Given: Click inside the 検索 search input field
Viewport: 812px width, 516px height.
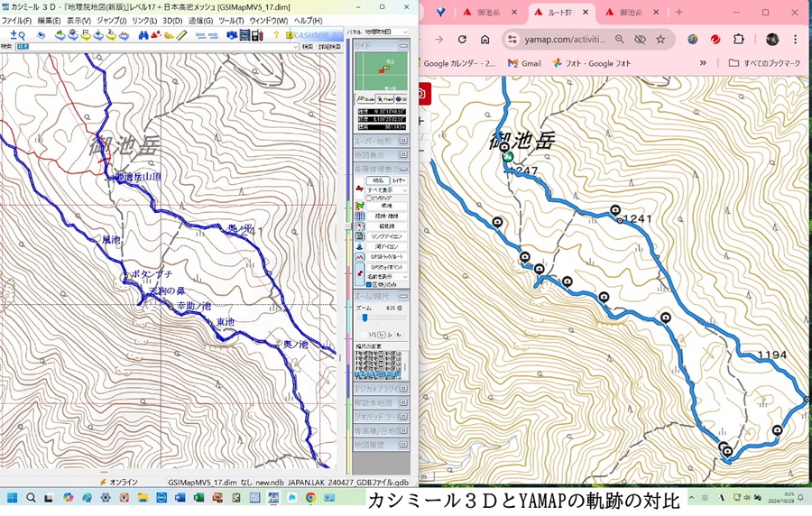Looking at the screenshot, I should [157, 47].
